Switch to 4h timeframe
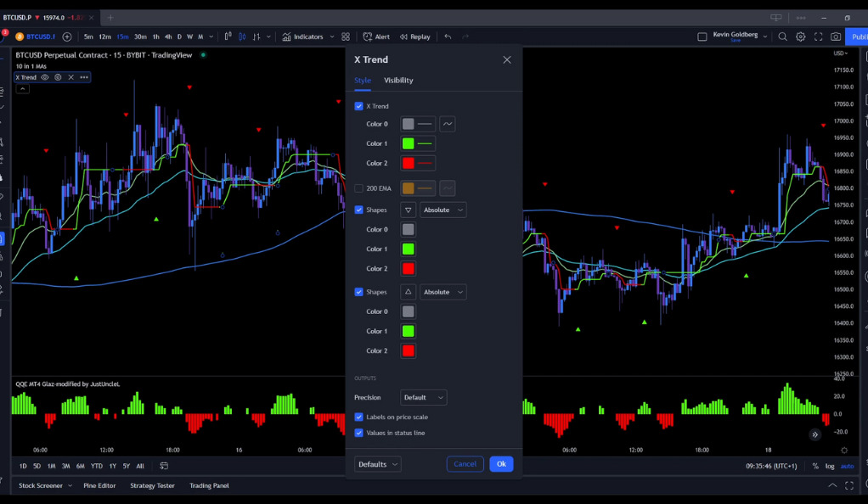The height and width of the screenshot is (504, 868). point(168,37)
